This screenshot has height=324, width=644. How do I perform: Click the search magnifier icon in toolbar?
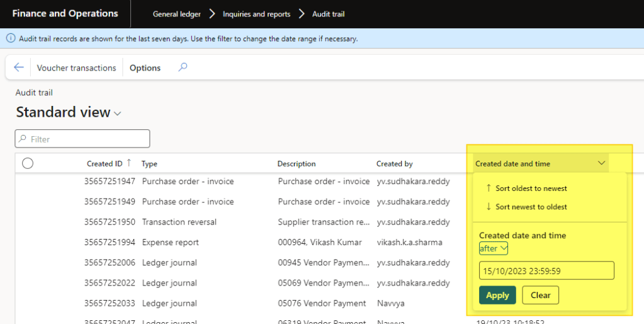pos(183,67)
